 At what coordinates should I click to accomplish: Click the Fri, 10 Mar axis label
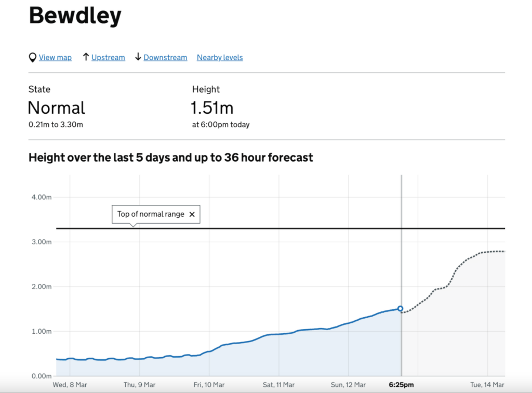coord(209,385)
